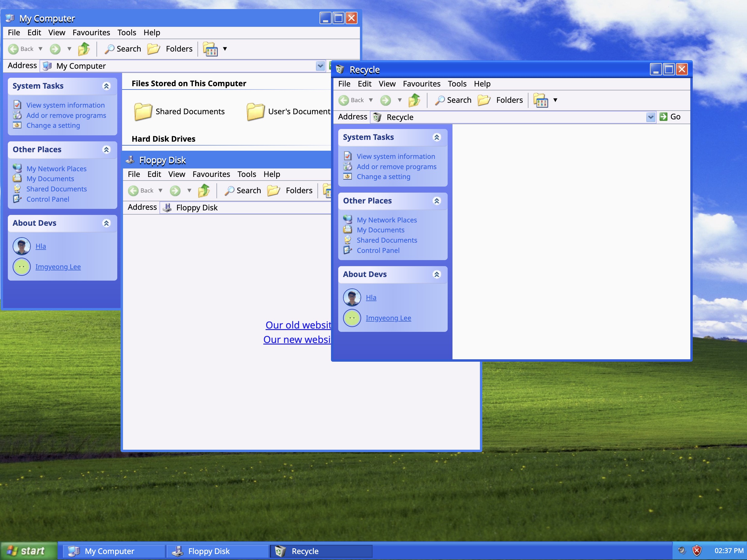Click Back arrow in My Computer window

click(x=13, y=49)
